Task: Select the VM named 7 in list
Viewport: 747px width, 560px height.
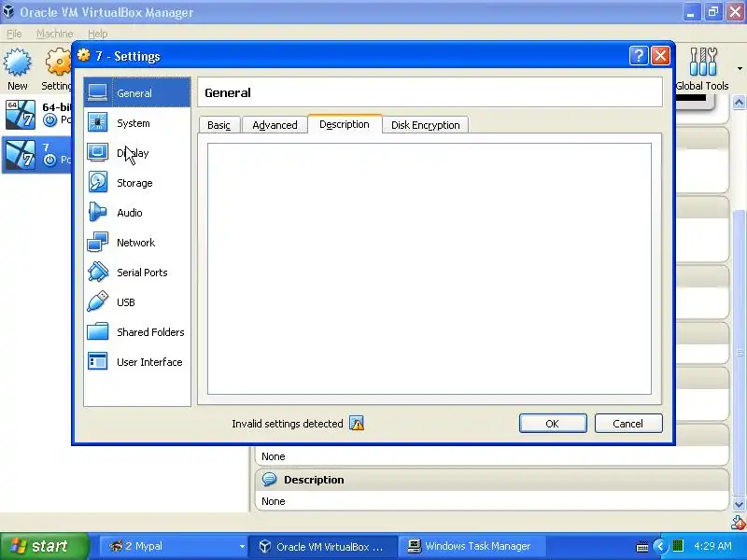Action: [x=37, y=154]
